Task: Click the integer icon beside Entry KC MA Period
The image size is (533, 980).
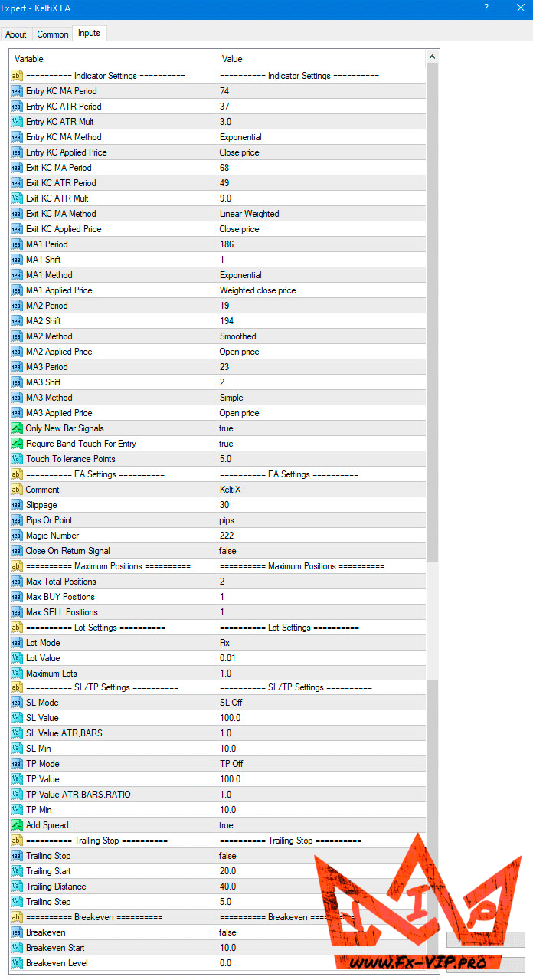Action: pyautogui.click(x=16, y=91)
